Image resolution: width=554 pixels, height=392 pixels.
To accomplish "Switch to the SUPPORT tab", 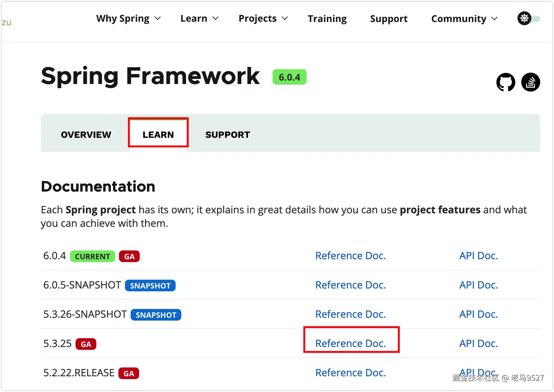I will pyautogui.click(x=228, y=135).
